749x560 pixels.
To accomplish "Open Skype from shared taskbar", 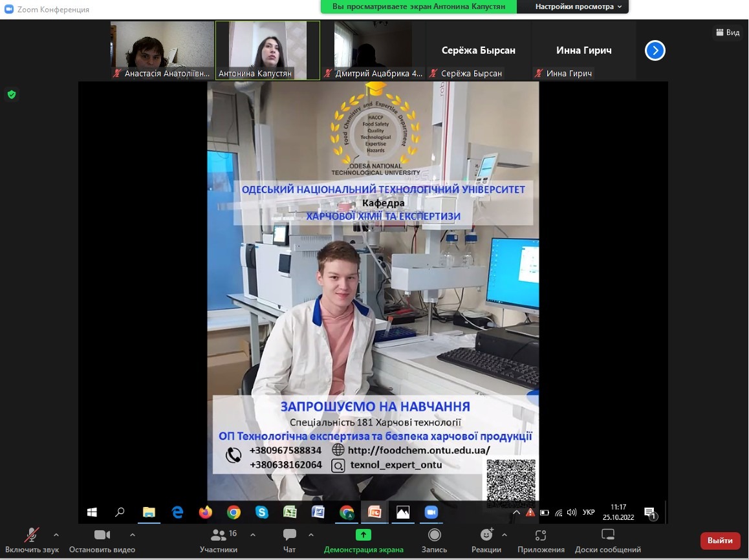I will coord(262,512).
